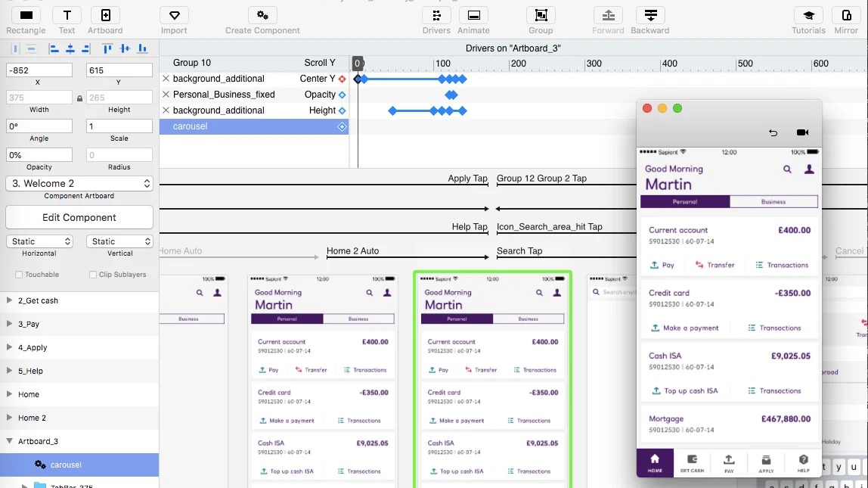Viewport: 868px width, 488px height.
Task: Click Make a payment in preview
Action: click(685, 328)
